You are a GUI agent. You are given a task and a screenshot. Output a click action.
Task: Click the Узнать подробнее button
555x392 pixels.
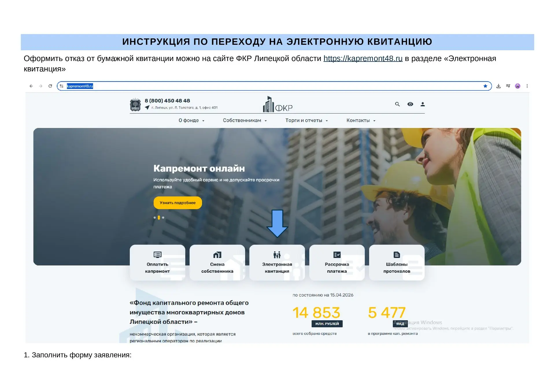point(178,203)
